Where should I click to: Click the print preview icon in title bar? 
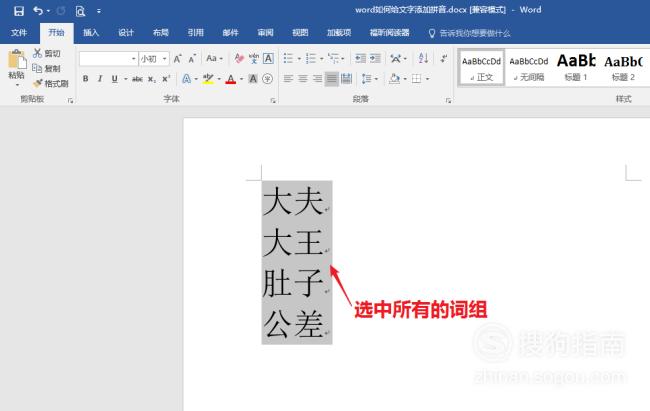[79, 11]
